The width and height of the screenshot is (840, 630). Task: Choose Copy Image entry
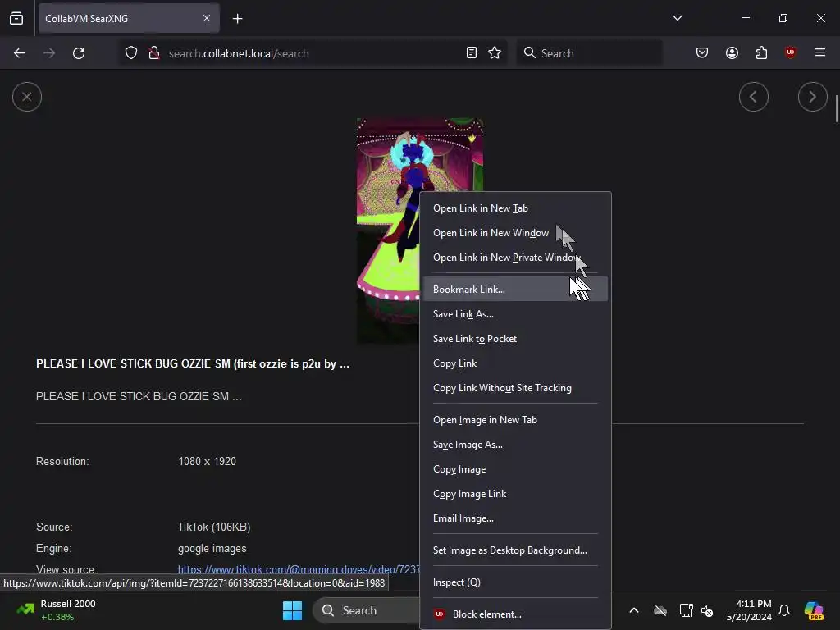515,469
